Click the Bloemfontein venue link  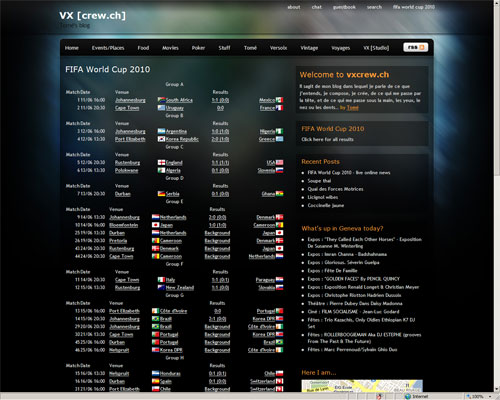click(123, 225)
